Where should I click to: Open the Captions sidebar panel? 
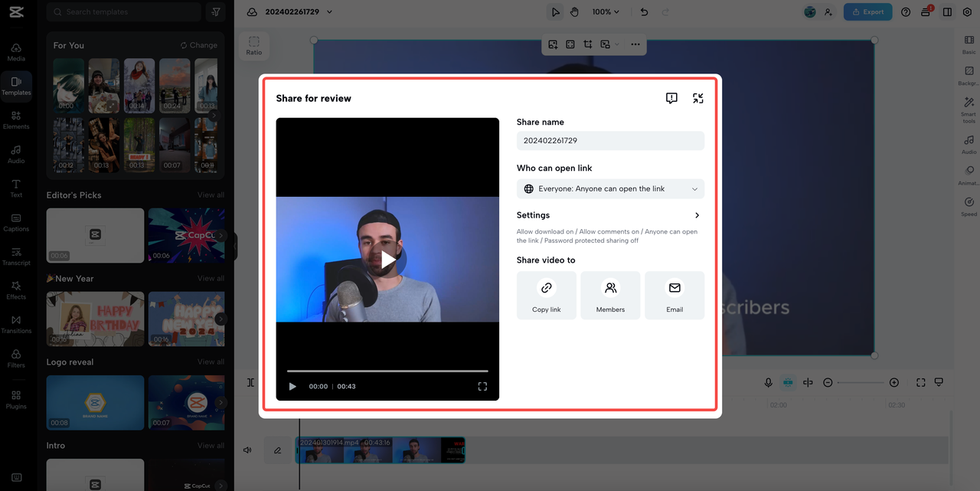[16, 222]
